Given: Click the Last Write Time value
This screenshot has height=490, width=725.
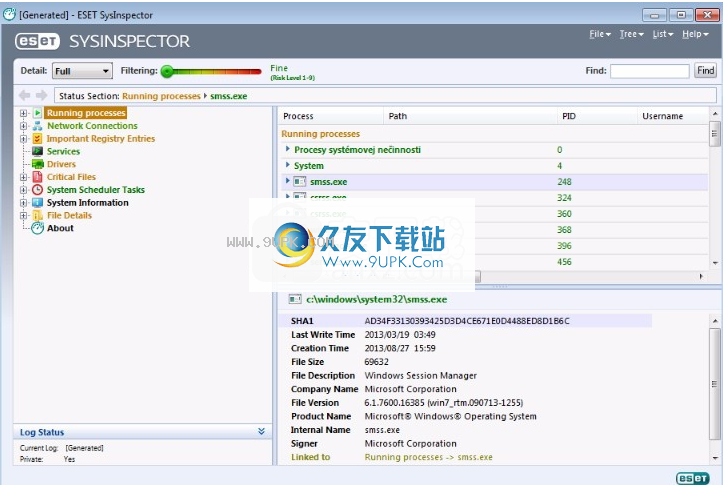Looking at the screenshot, I should 400,335.
